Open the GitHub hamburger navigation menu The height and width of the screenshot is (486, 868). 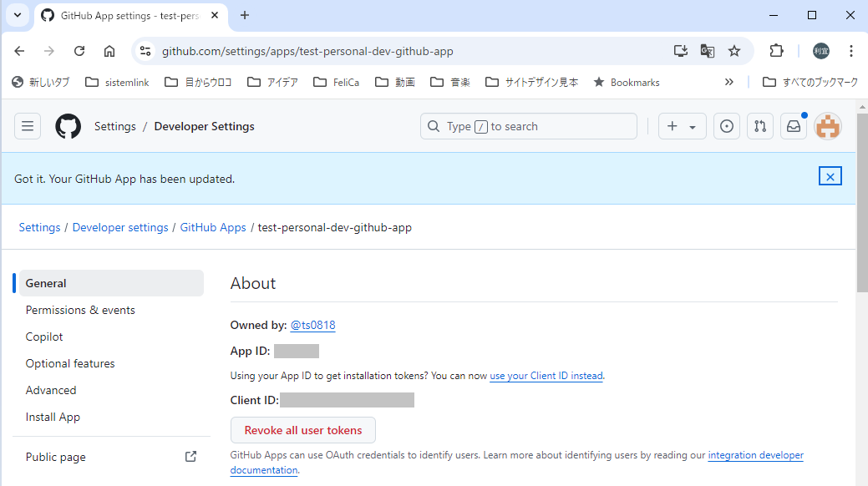point(27,126)
